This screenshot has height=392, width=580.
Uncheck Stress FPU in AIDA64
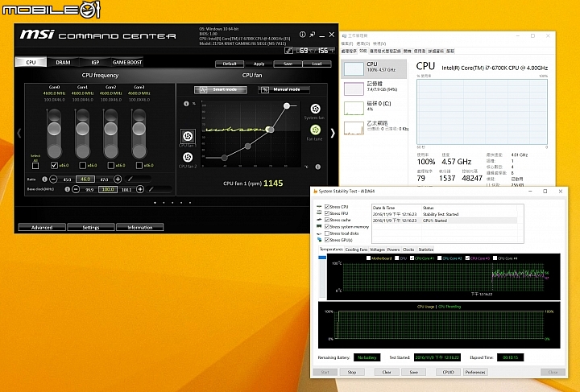327,213
